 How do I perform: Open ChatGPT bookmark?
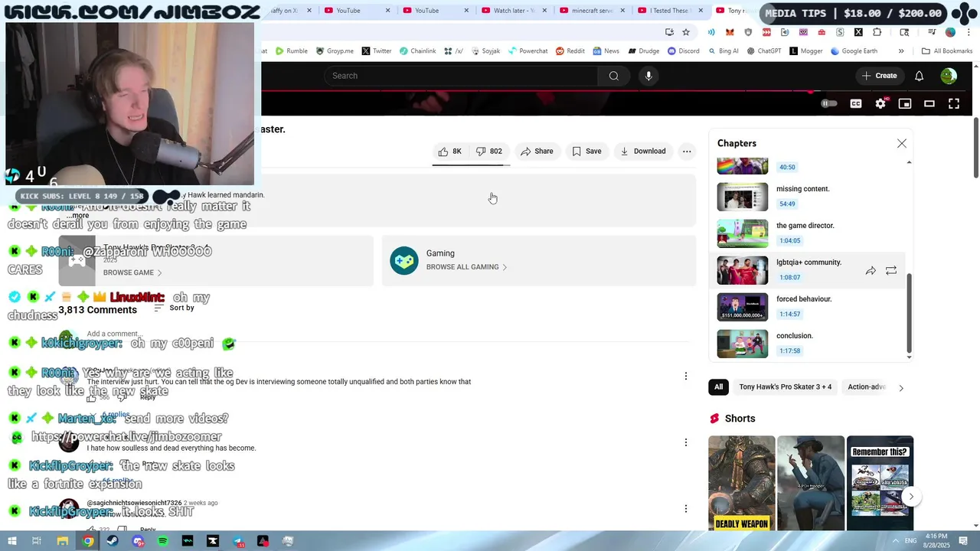click(x=763, y=51)
